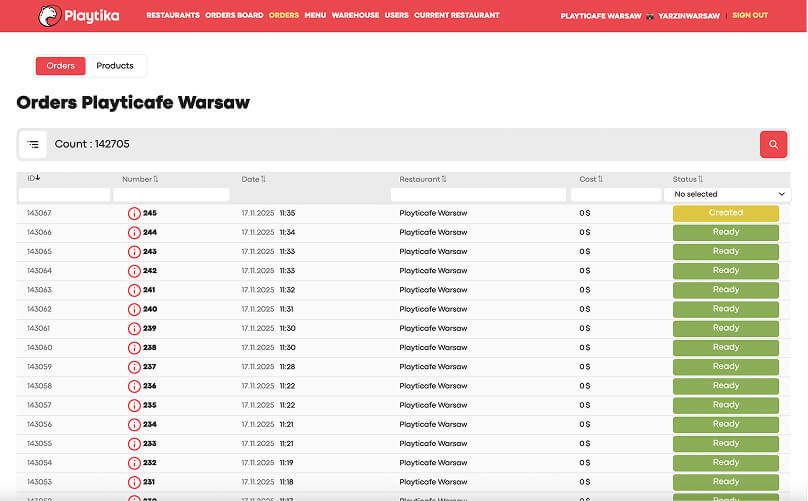The image size is (808, 501).
Task: Click the date cell showing 11:19
Action: click(267, 463)
